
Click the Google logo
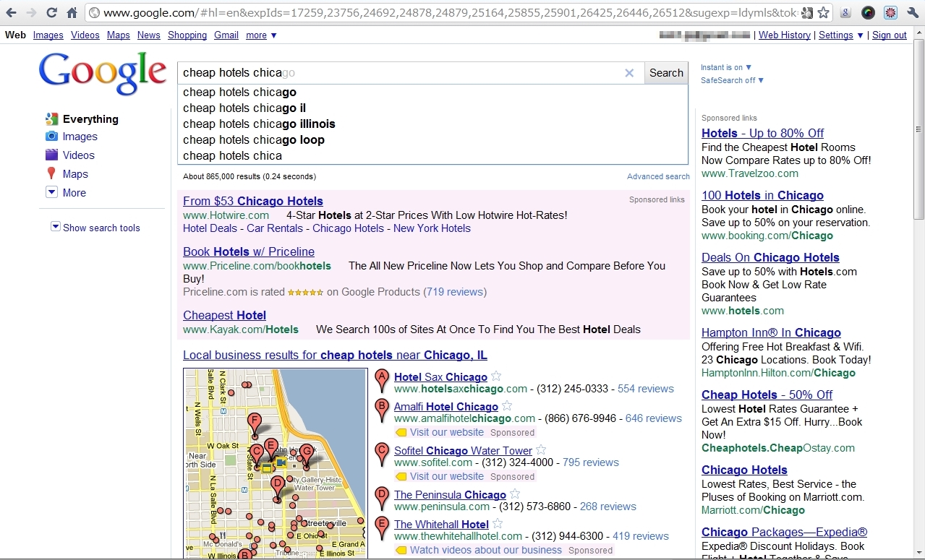103,74
